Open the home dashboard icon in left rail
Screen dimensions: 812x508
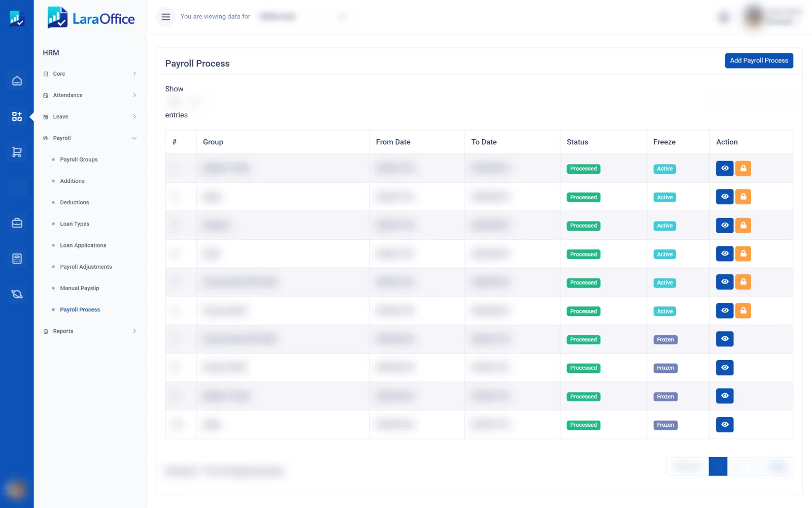coord(17,81)
